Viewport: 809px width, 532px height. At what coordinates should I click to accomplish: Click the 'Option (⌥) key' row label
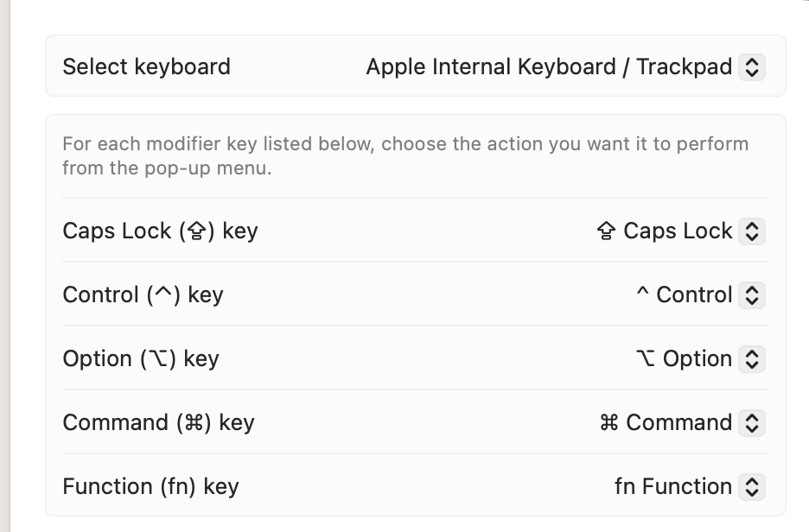tap(141, 359)
